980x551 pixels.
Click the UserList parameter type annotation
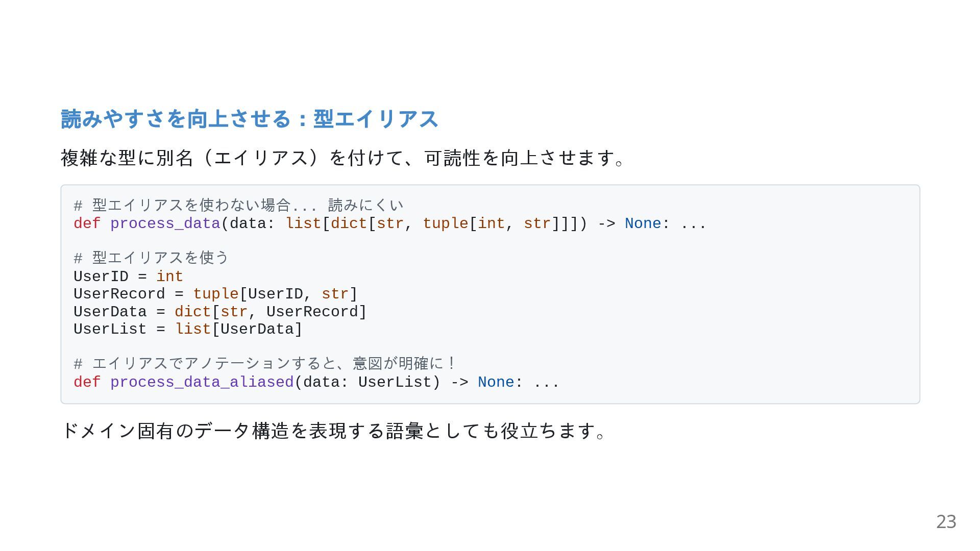(395, 382)
